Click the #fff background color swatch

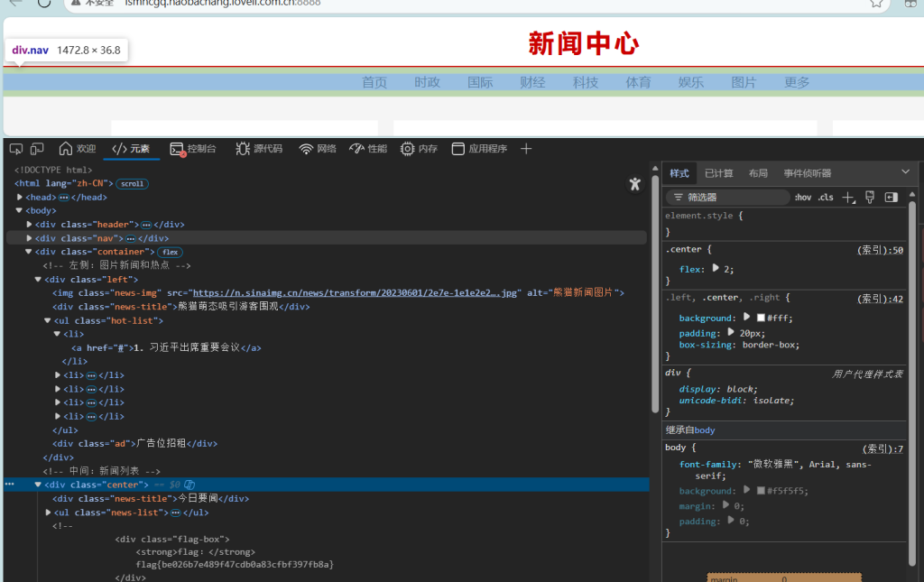tap(762, 319)
